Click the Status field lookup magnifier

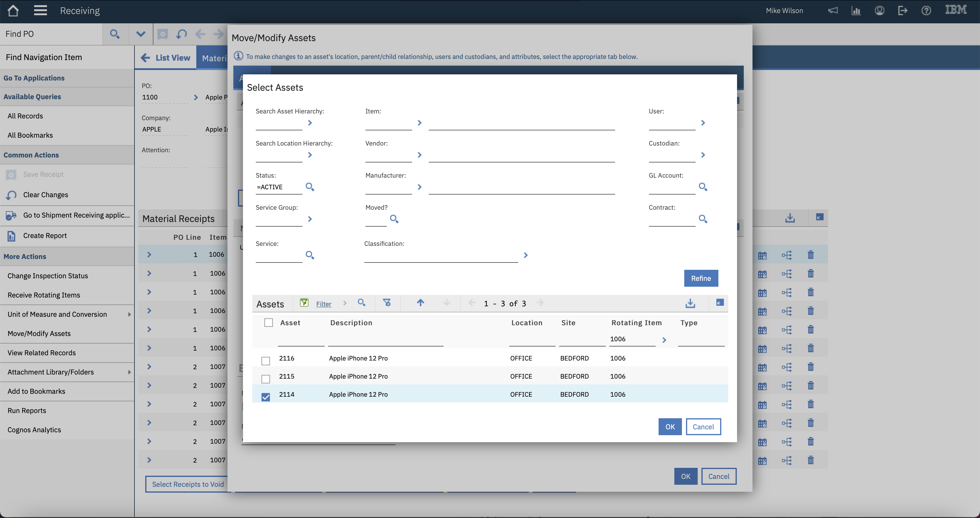click(310, 187)
